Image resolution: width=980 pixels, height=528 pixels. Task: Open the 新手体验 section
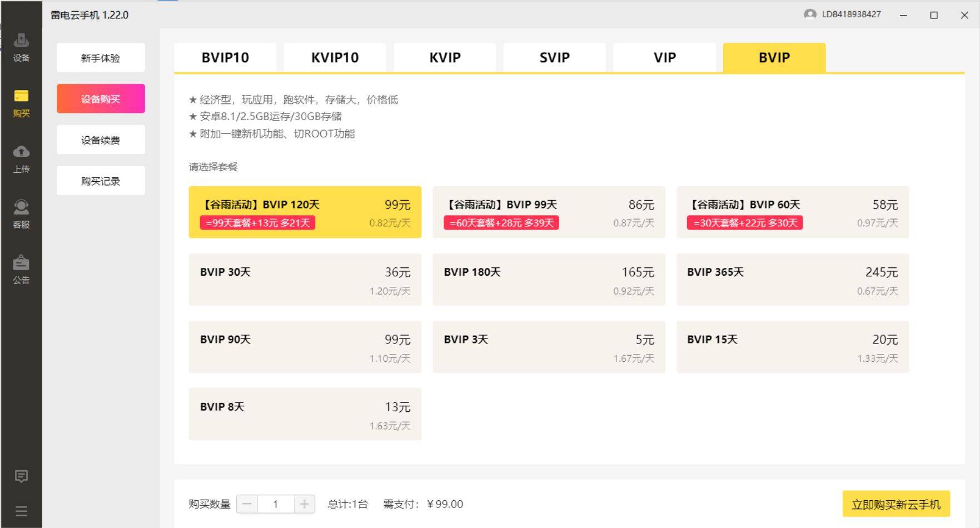pos(101,58)
